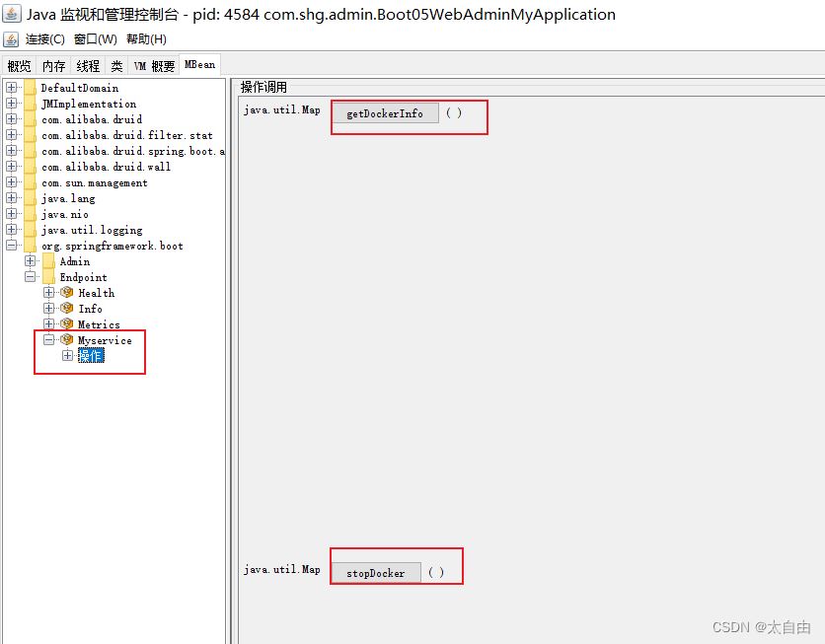This screenshot has width=825, height=644.
Task: Click the org.springframework.boot folder icon
Action: point(29,245)
